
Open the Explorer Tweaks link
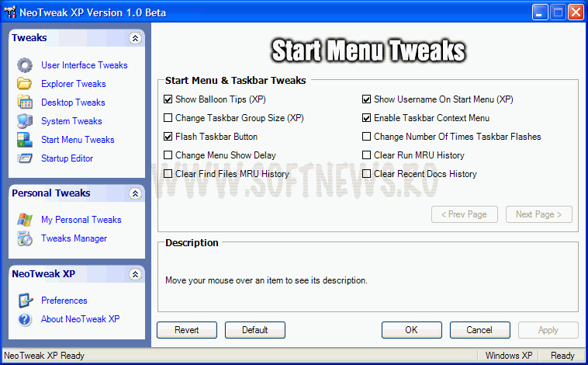(74, 84)
